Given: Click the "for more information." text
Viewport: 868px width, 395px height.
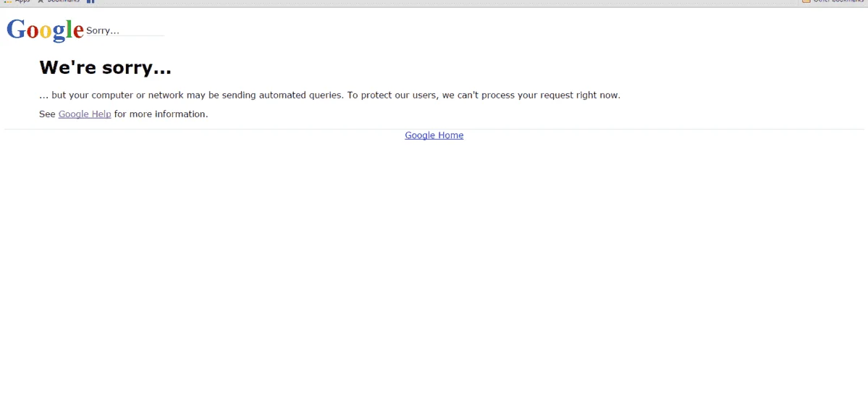Looking at the screenshot, I should 161,114.
